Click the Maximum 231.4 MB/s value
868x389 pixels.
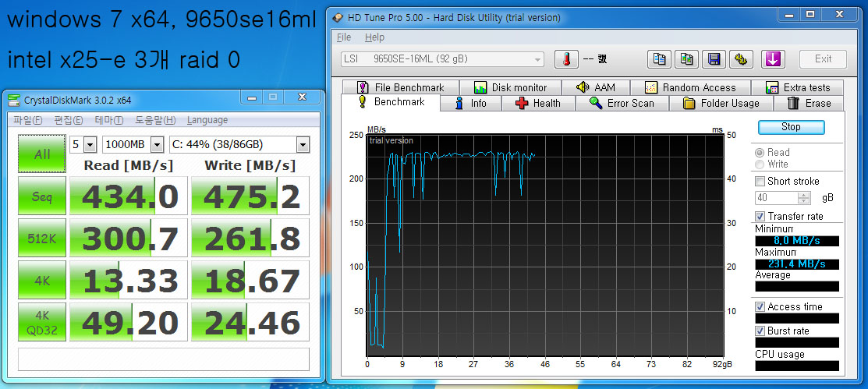click(x=797, y=264)
